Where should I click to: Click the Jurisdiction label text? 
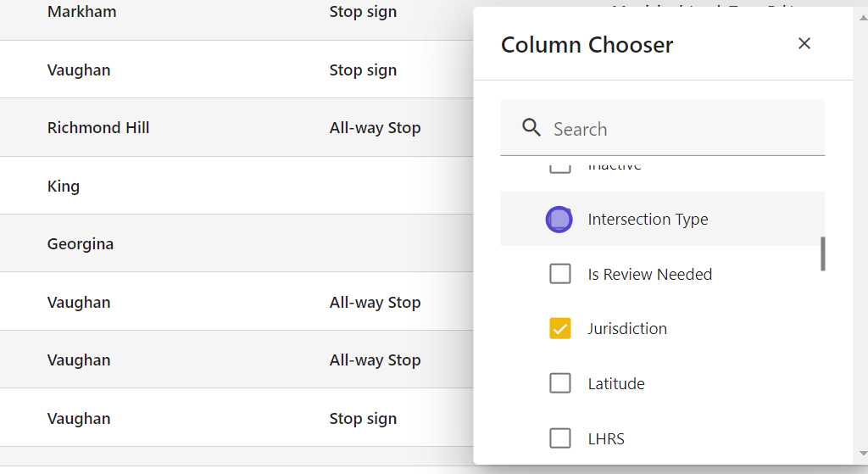click(x=627, y=328)
